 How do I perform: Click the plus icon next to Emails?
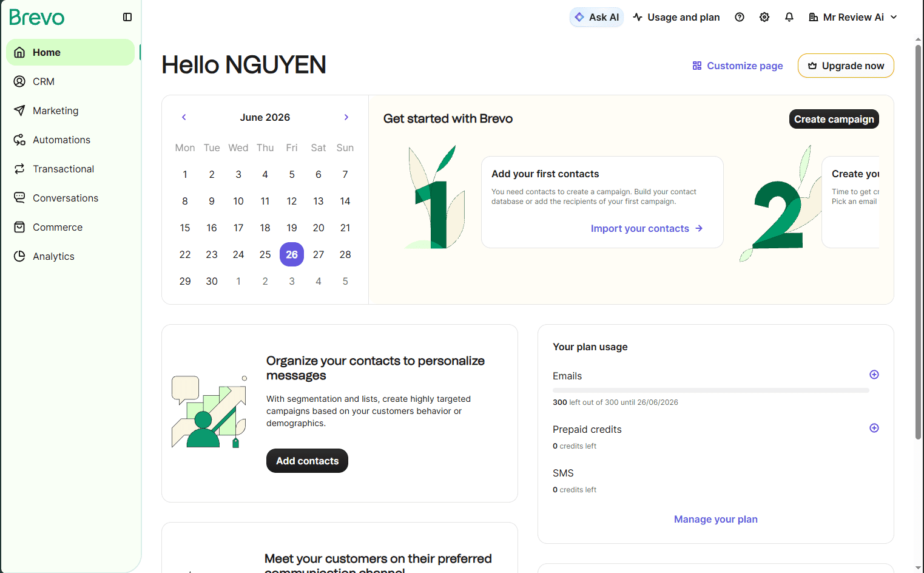pos(874,375)
